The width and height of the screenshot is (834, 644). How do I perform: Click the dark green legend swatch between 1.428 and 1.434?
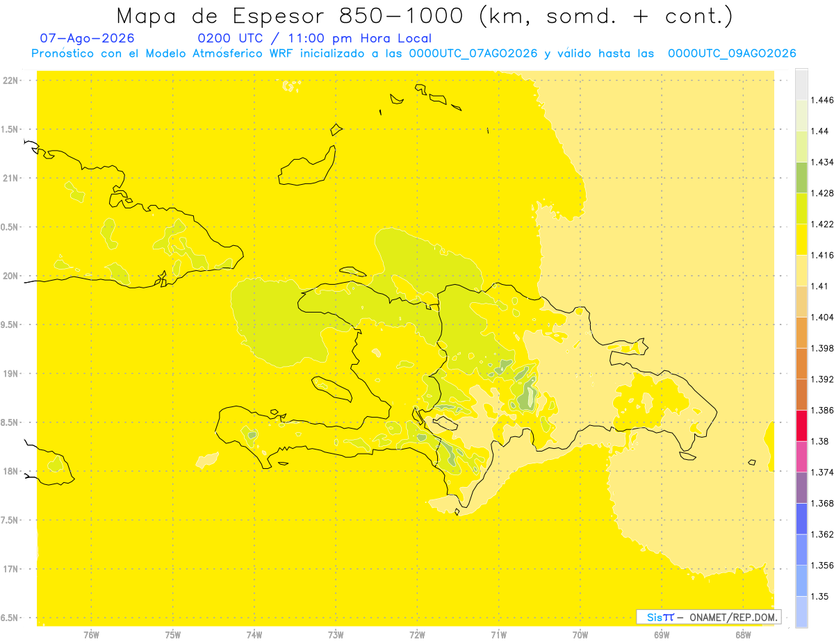point(801,177)
